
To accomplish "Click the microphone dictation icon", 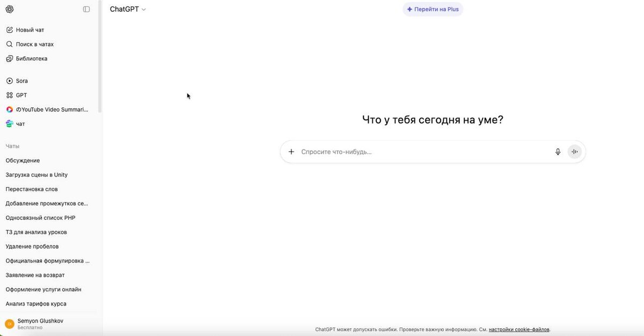I will (558, 152).
